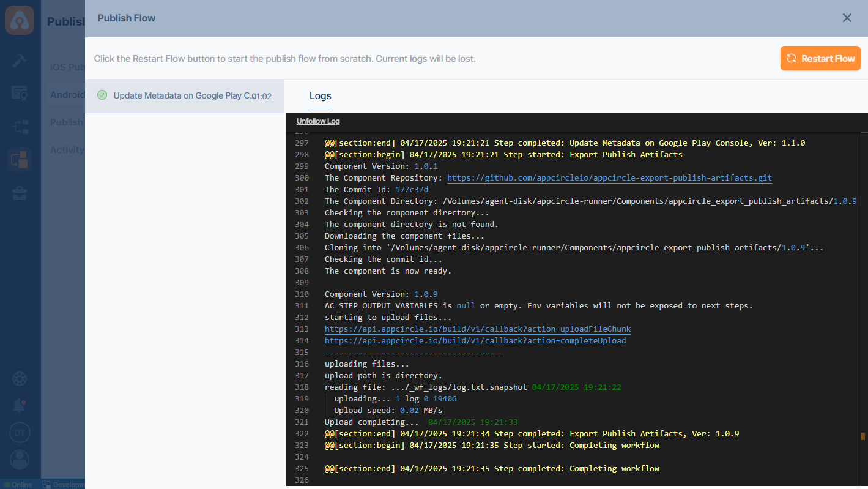868x489 pixels.
Task: Click the green success check icon
Action: (102, 95)
